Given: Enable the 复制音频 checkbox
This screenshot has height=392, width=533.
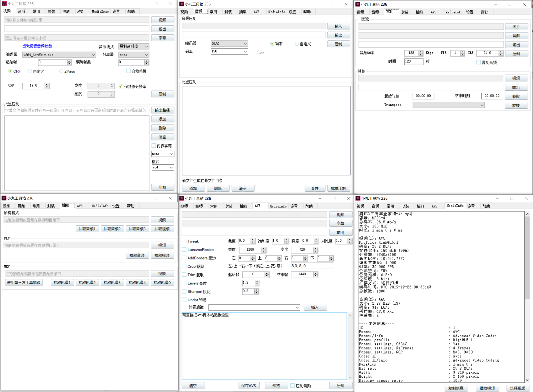Looking at the screenshot, I should tap(478, 62).
